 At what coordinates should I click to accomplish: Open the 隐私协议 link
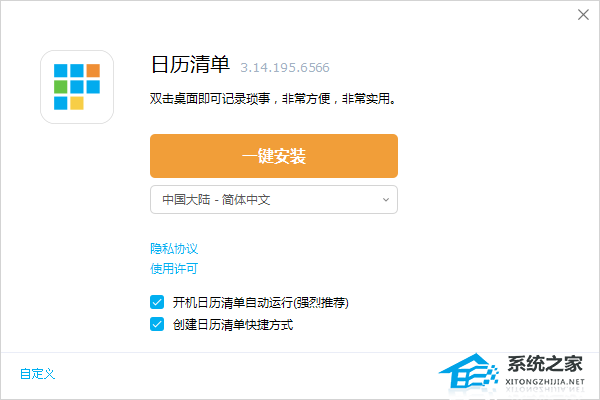174,249
